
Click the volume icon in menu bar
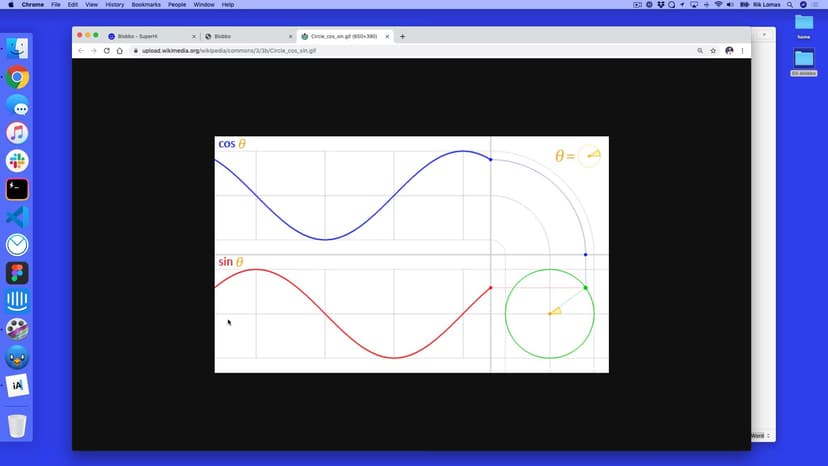(730, 5)
